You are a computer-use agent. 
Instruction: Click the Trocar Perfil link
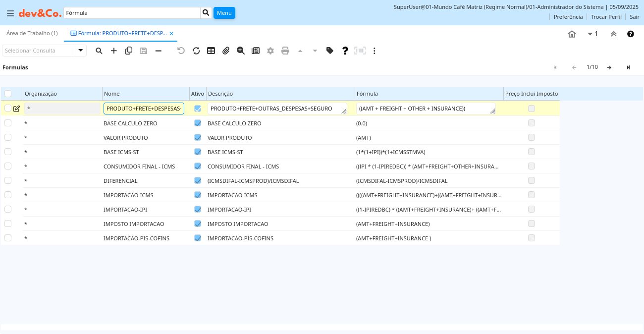click(606, 17)
